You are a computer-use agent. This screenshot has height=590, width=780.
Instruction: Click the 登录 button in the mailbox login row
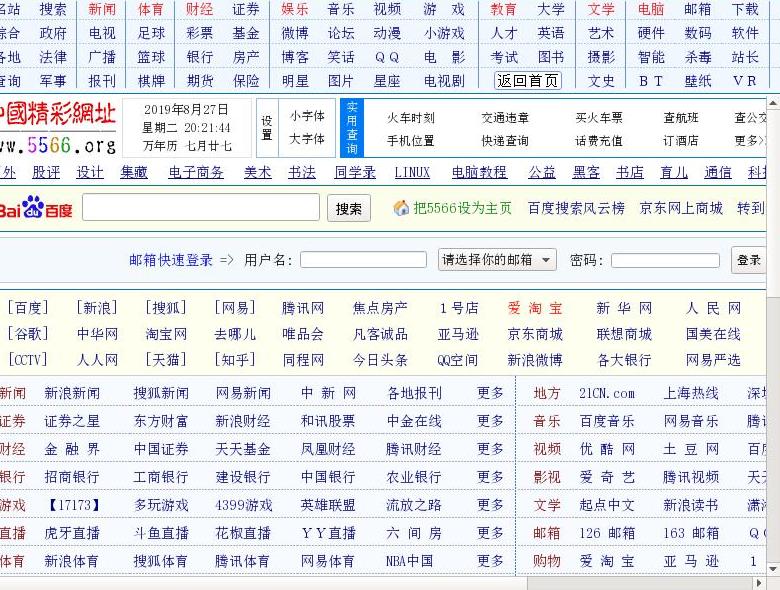pyautogui.click(x=748, y=260)
